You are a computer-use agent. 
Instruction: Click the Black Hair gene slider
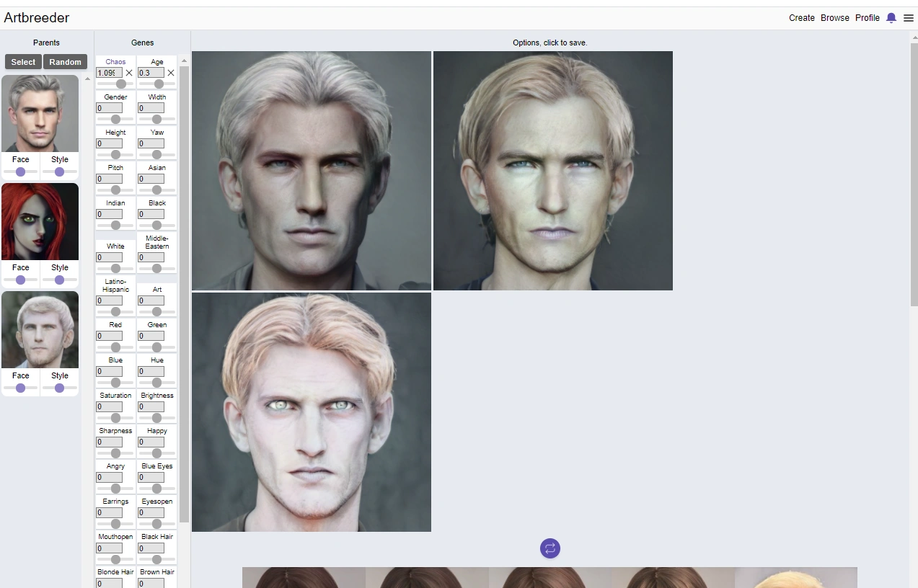(157, 559)
